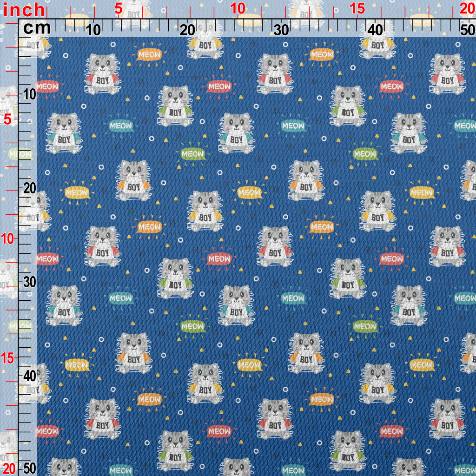Click the black "cm" unit label
The image size is (476, 476).
coord(37,28)
